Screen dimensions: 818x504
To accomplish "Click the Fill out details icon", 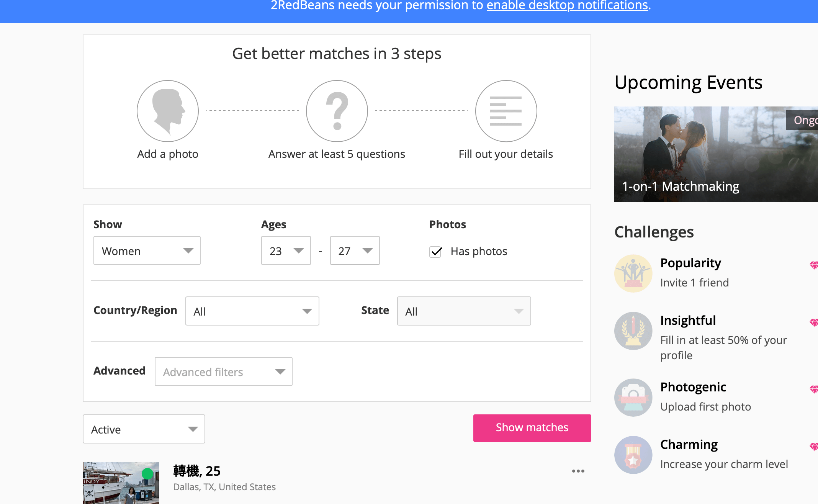I will click(x=505, y=110).
